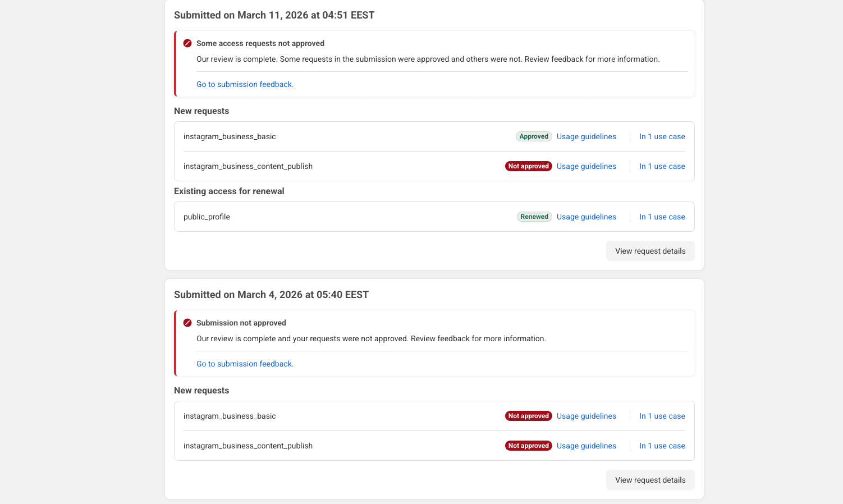The width and height of the screenshot is (843, 504).
Task: Click the Not approved badge on the last permission row
Action: [528, 445]
